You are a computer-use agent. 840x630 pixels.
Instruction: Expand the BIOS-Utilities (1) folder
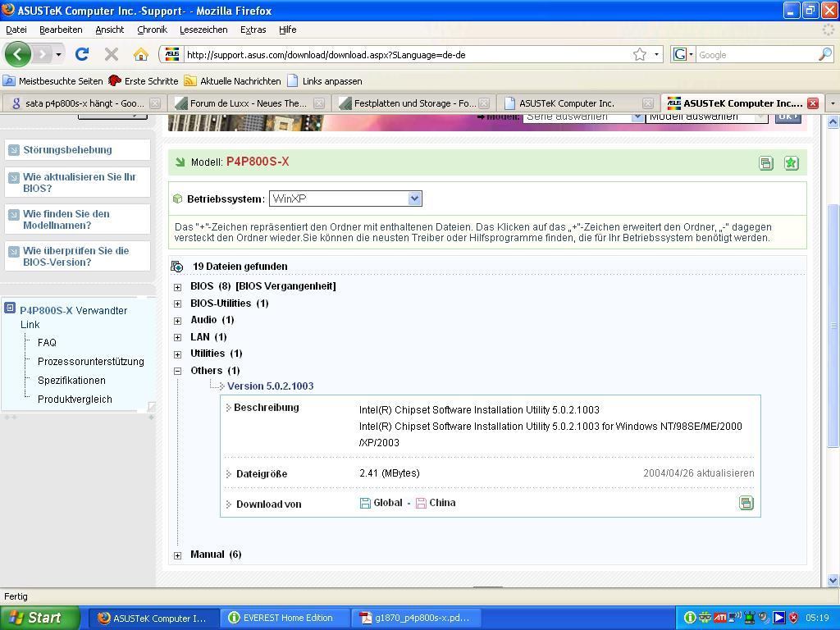tap(177, 304)
